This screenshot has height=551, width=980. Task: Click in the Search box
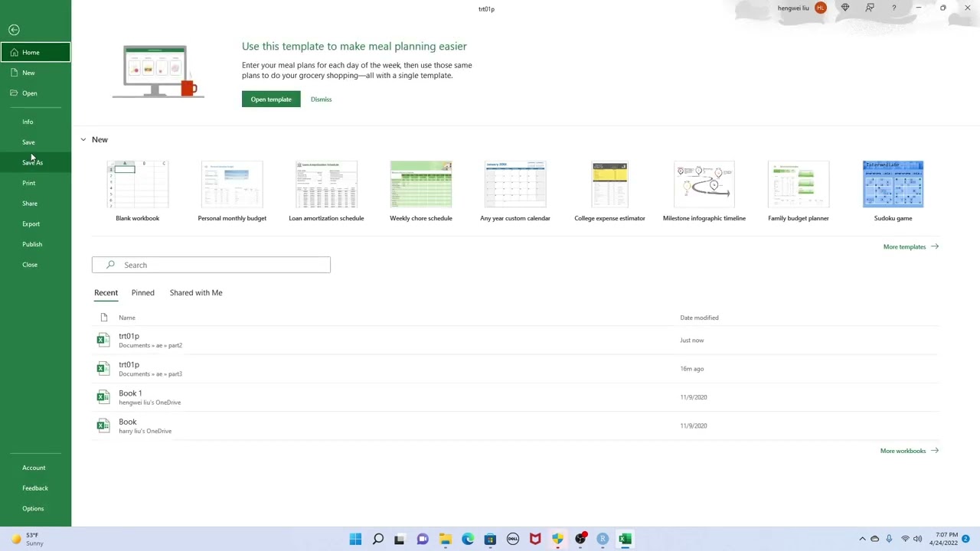(211, 265)
